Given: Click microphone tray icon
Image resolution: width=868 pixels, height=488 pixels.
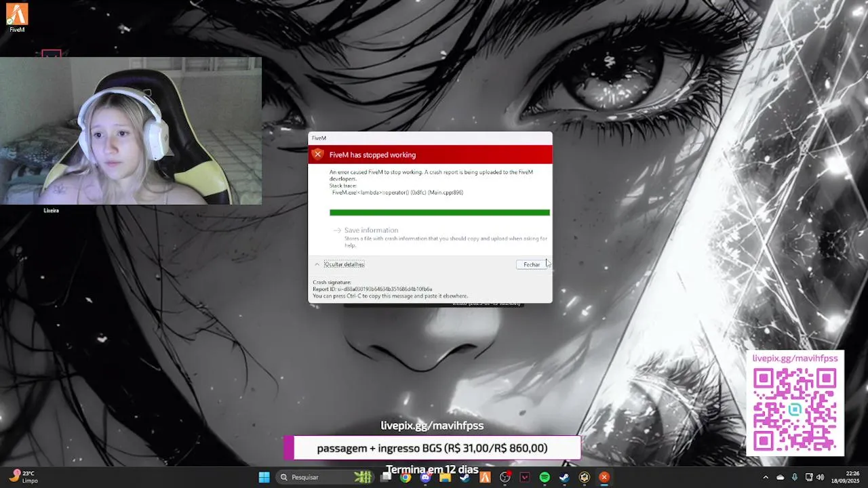Looking at the screenshot, I should (x=795, y=477).
